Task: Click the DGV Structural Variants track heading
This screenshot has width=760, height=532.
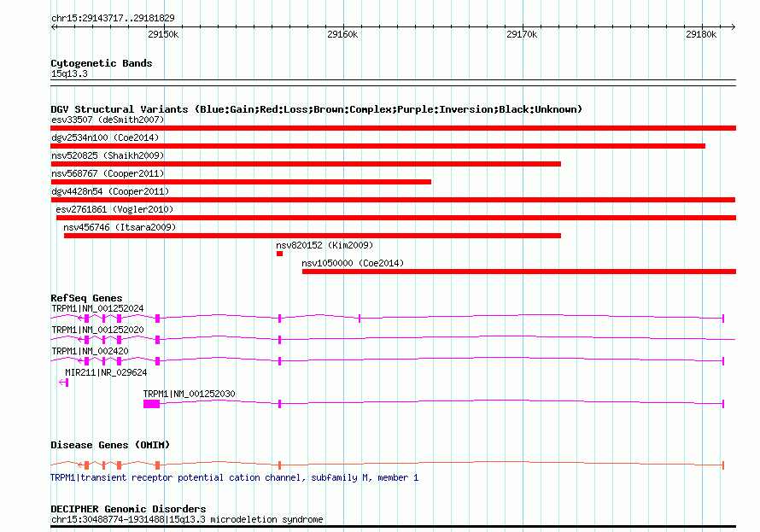Action: pos(317,109)
